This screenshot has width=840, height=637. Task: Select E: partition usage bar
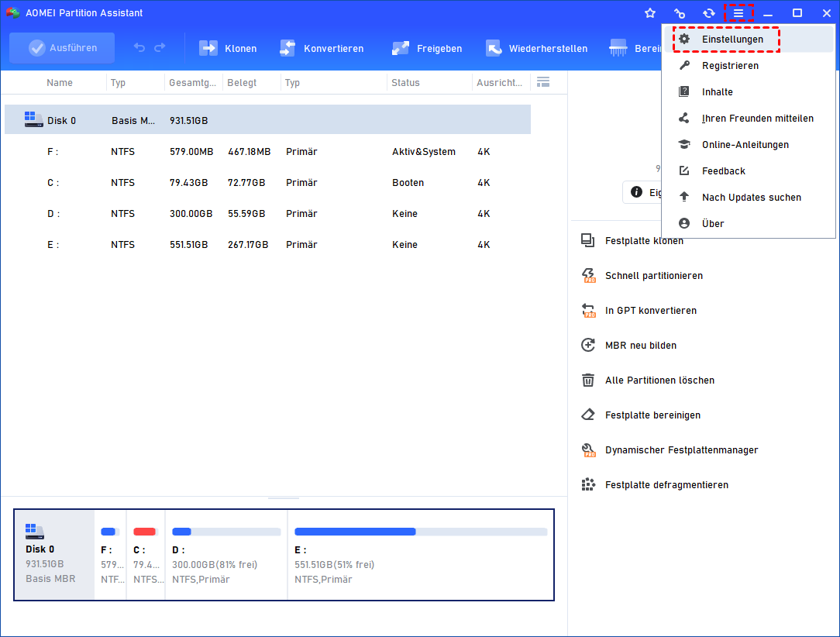[421, 532]
